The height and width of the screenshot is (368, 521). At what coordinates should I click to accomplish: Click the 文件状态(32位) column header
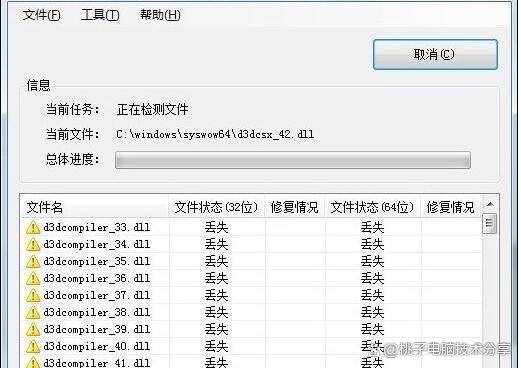[x=217, y=207]
